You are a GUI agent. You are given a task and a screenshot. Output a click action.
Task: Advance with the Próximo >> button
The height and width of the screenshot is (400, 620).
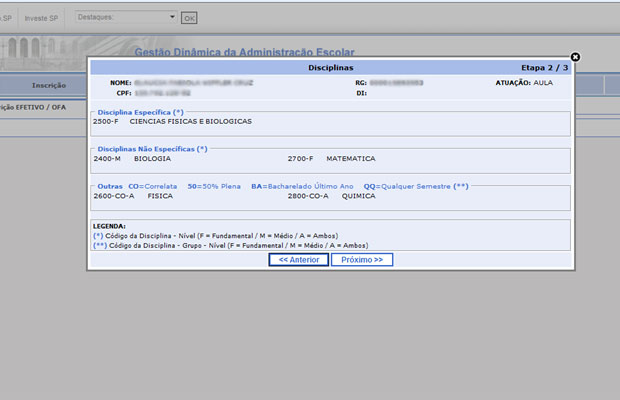pos(361,260)
